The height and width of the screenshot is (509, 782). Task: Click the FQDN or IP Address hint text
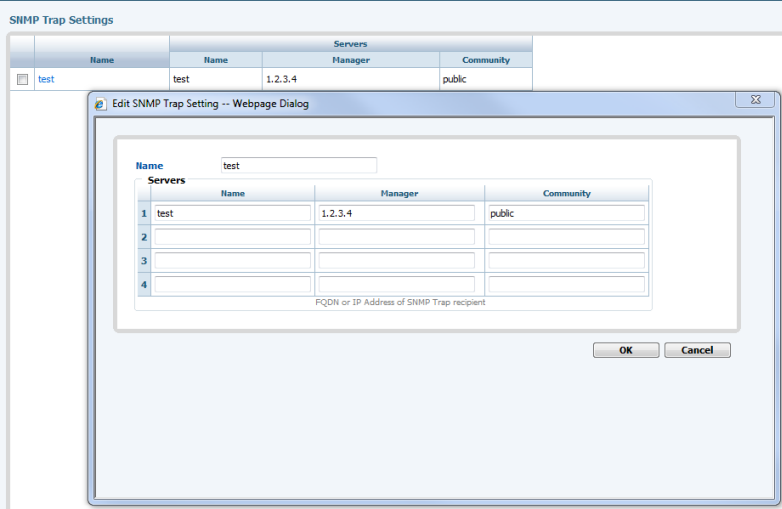tap(400, 302)
